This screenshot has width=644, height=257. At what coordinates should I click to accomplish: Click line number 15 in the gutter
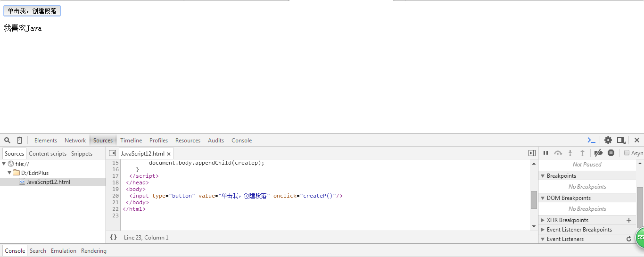point(116,163)
